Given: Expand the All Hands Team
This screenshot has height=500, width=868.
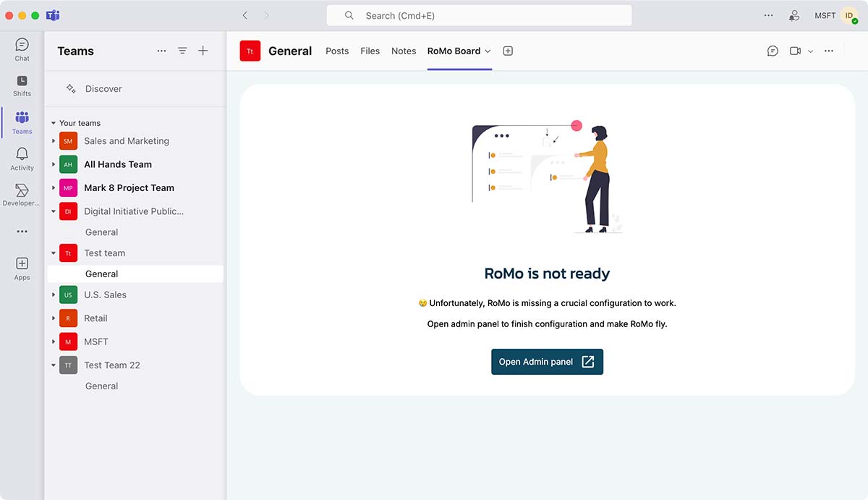Looking at the screenshot, I should 54,164.
